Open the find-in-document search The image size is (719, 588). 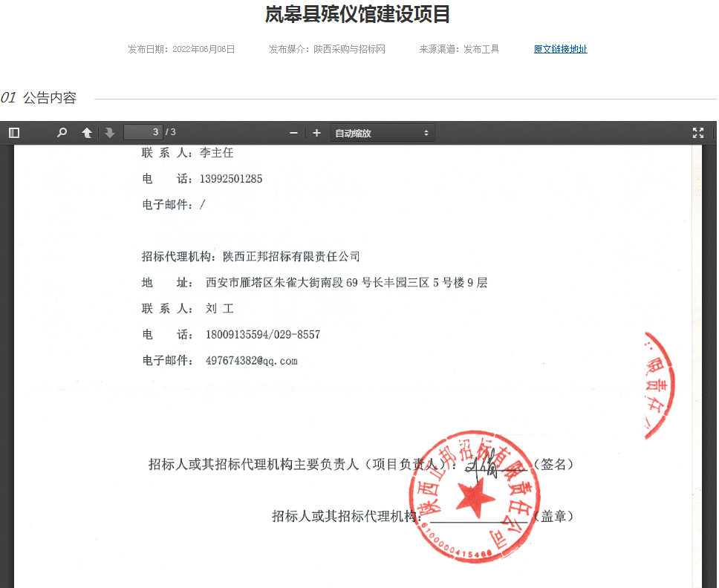coord(62,133)
